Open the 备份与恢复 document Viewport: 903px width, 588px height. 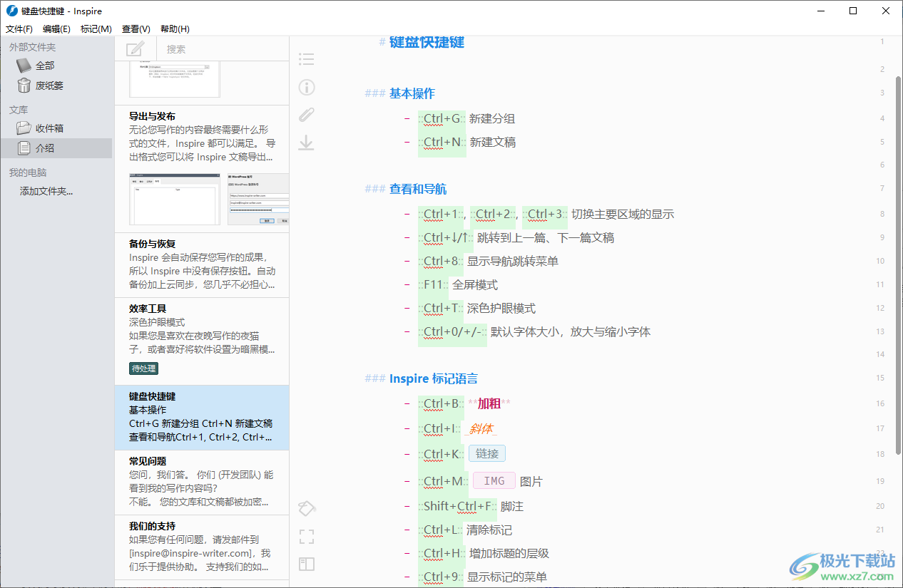click(202, 264)
